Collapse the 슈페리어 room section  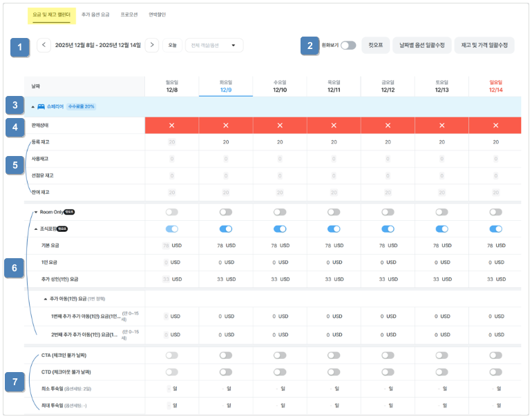[x=32, y=107]
